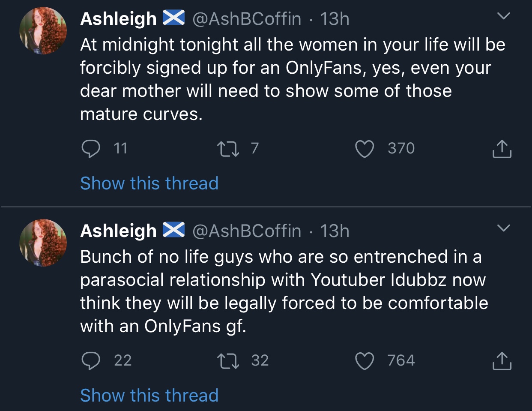Open the @AshBCoffin handle in second tweet
Screen dimensions: 532x411
tap(247, 231)
